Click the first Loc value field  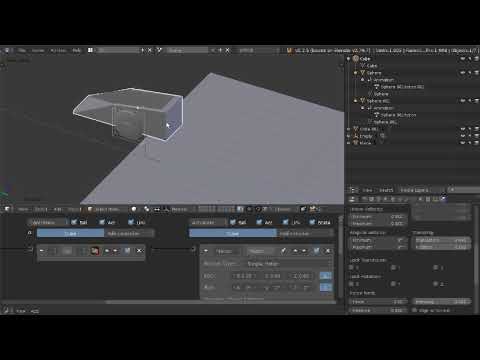pos(244,276)
